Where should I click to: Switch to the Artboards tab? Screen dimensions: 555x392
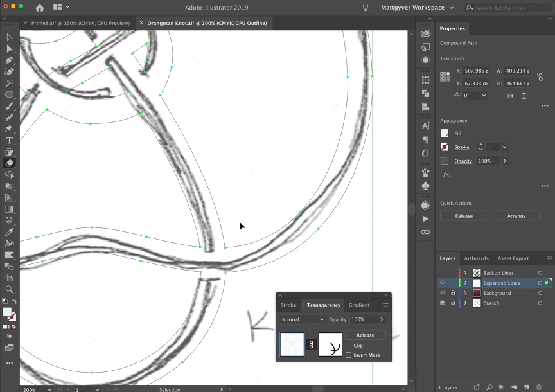[476, 258]
